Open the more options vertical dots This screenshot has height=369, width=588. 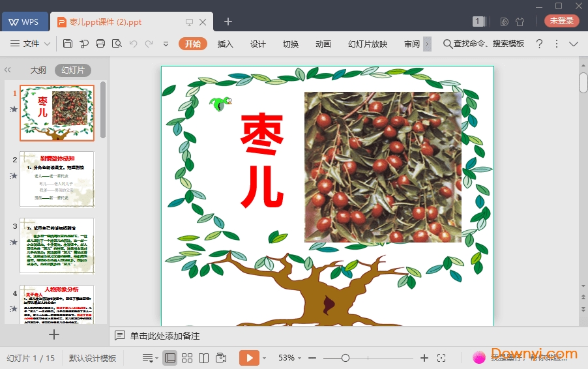557,44
